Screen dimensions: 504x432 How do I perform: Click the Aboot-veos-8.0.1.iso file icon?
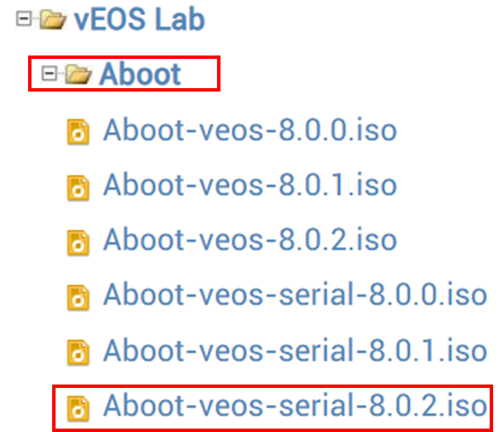[x=78, y=188]
